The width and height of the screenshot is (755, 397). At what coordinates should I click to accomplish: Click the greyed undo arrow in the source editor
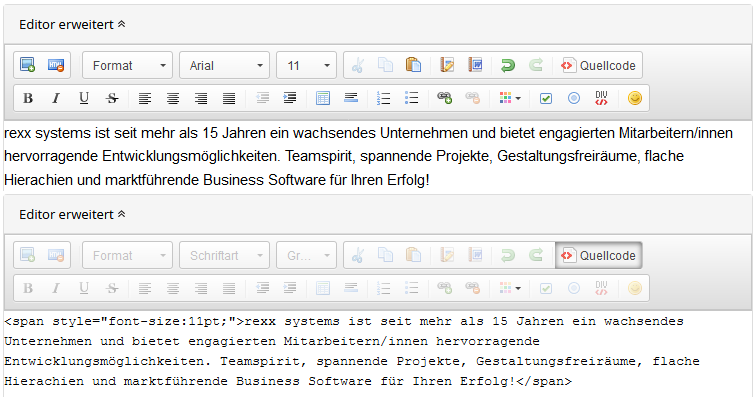[x=508, y=255]
